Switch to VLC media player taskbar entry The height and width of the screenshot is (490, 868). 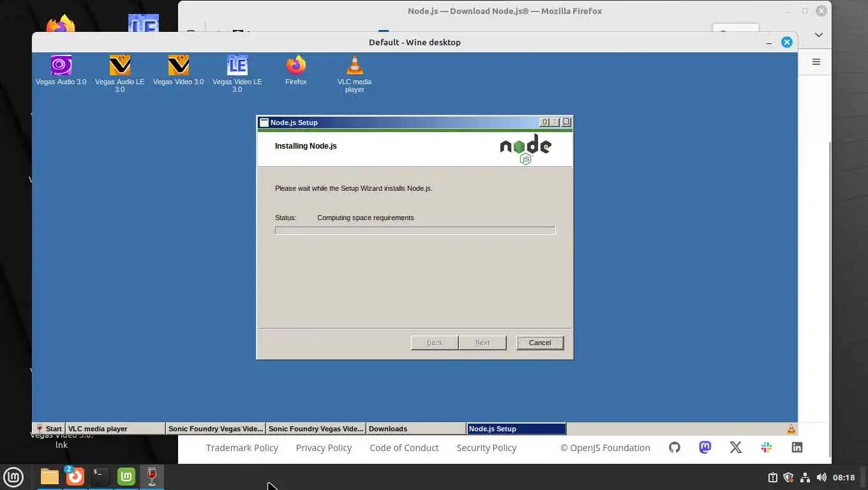tap(116, 429)
